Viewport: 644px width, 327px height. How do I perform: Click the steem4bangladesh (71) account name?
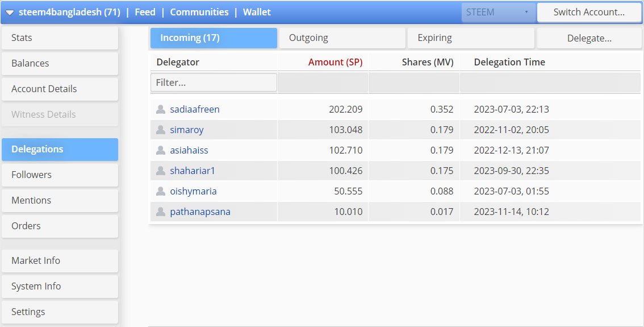point(69,12)
